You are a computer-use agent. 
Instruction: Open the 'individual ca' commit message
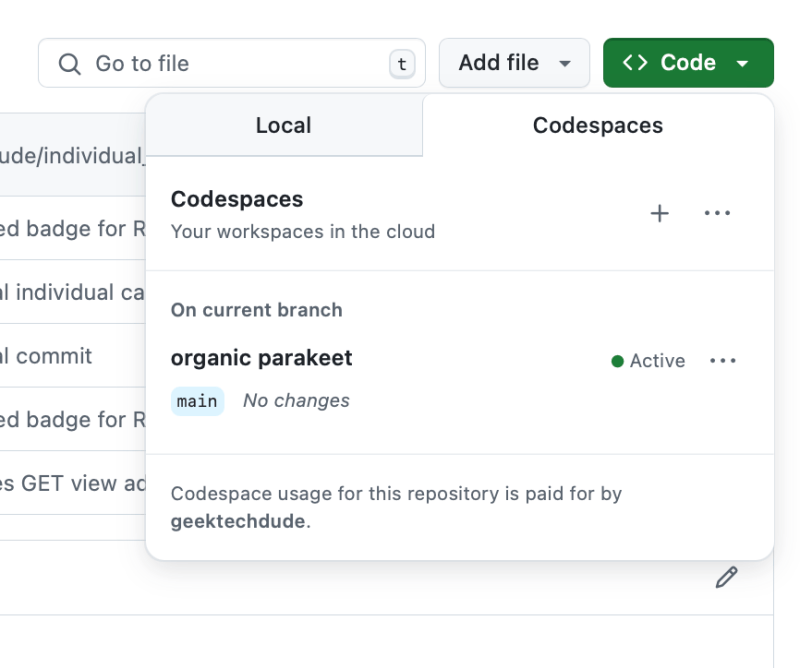coord(72,292)
